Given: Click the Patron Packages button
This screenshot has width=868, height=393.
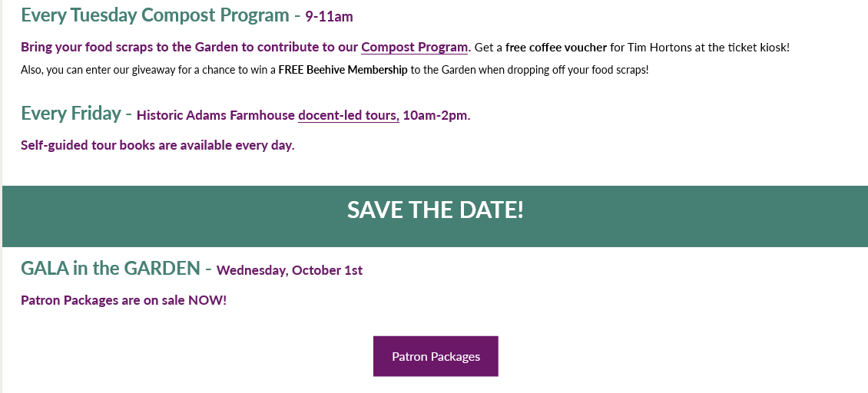Looking at the screenshot, I should point(436,356).
